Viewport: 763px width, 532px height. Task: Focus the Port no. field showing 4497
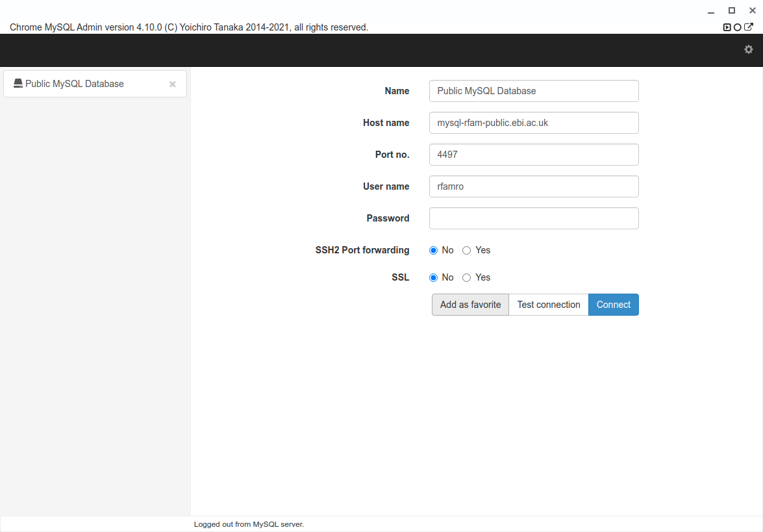point(534,155)
